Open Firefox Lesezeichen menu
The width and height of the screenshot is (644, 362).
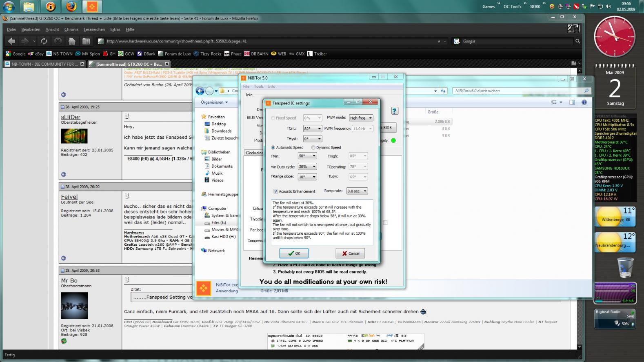click(94, 29)
